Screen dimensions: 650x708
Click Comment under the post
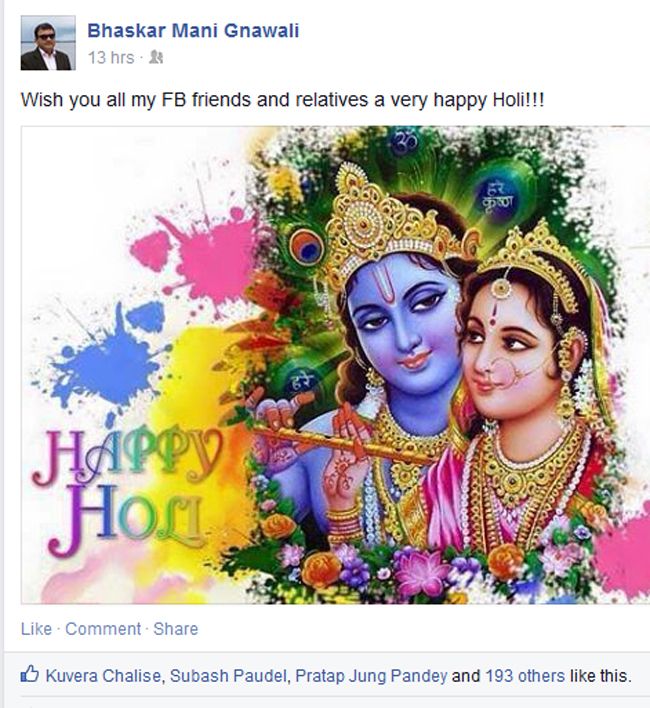[103, 629]
